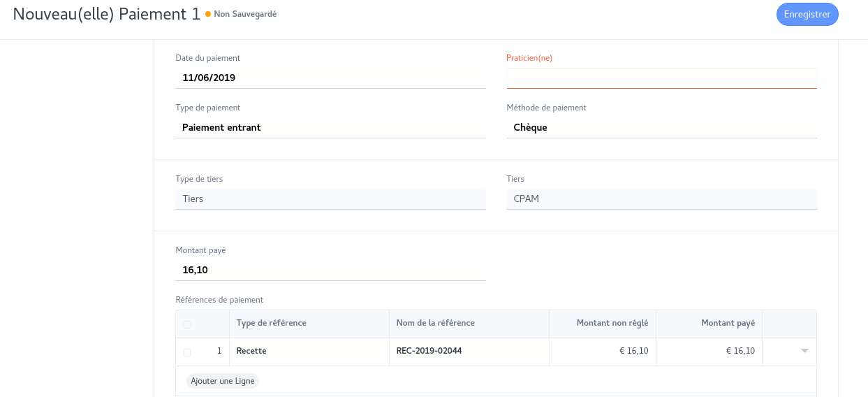Viewport: 868px width, 397px height.
Task: Open reference REC-2019-02044 cell
Action: (x=468, y=351)
